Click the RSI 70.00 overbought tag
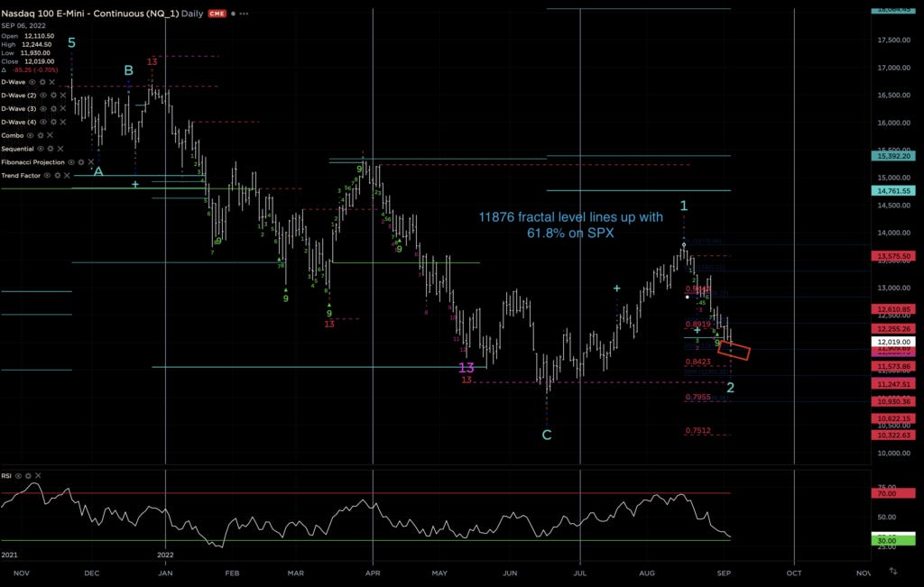The width and height of the screenshot is (924, 587). (x=893, y=493)
